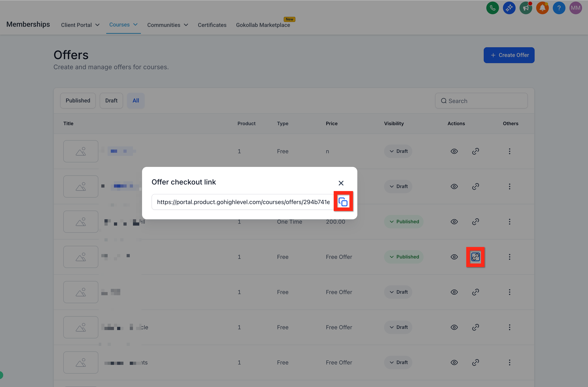Click eye icon in the bottom offer row
This screenshot has width=588, height=387.
click(x=454, y=362)
